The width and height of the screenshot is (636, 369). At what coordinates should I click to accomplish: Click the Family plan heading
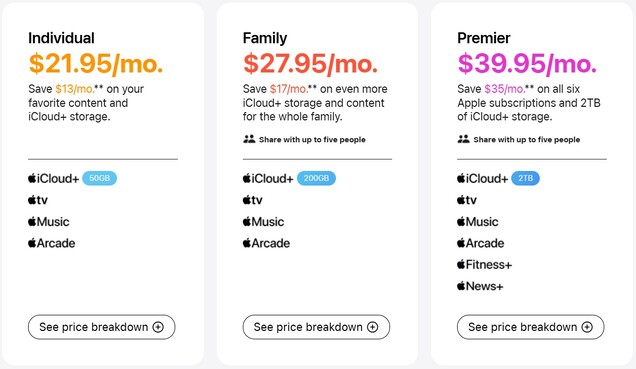pyautogui.click(x=265, y=38)
